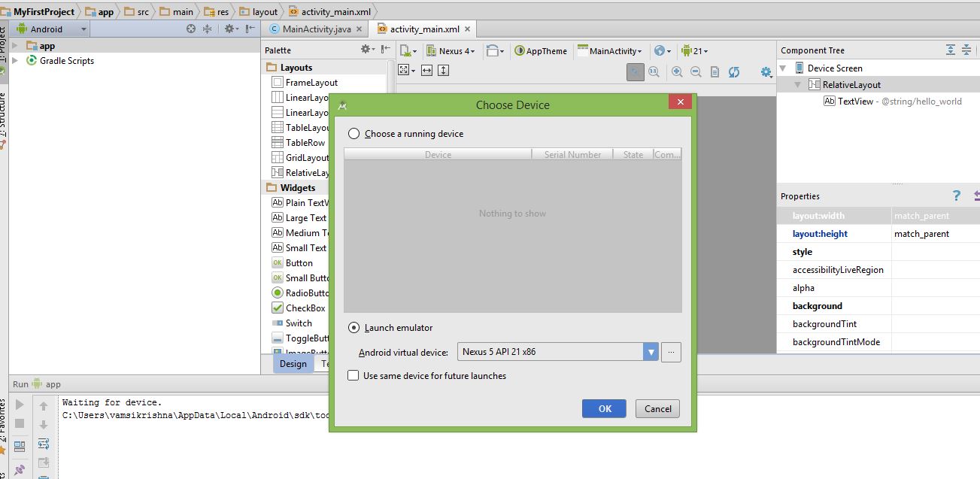The width and height of the screenshot is (980, 479).
Task: Select accessibilityLiveRegion property
Action: click(878, 270)
